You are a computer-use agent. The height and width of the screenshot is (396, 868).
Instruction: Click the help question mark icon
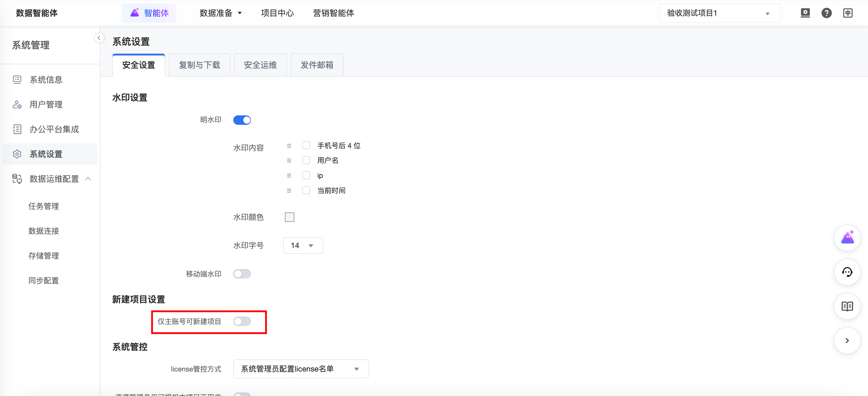tap(826, 13)
